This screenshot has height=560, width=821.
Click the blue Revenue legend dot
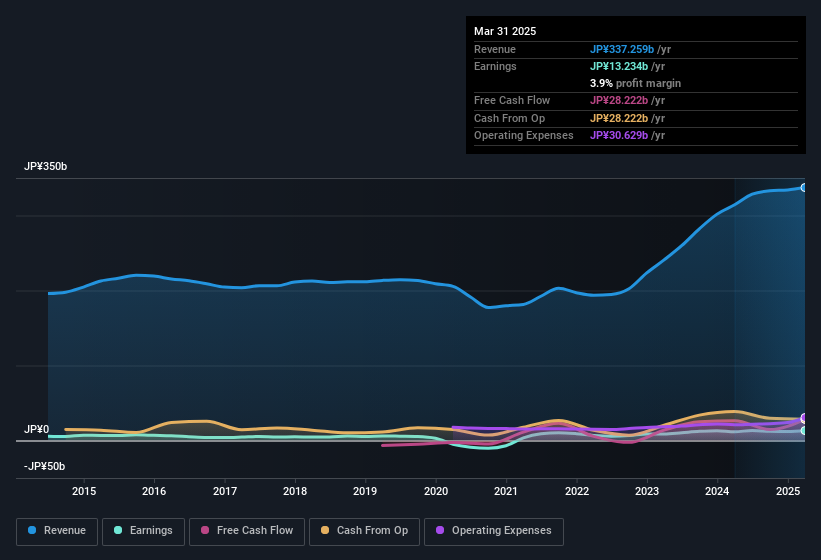tap(32, 530)
